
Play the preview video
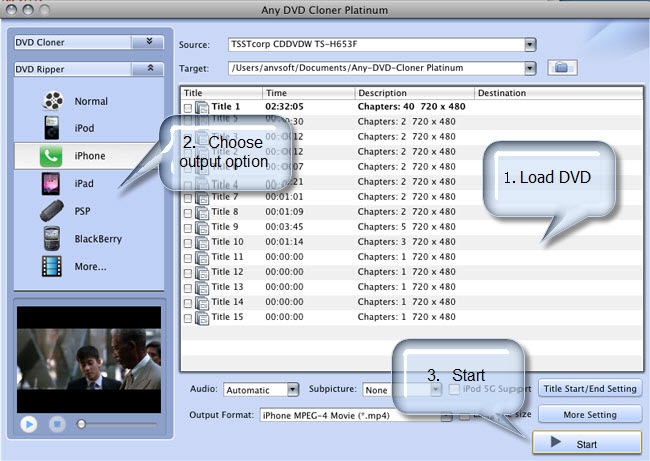[x=29, y=424]
